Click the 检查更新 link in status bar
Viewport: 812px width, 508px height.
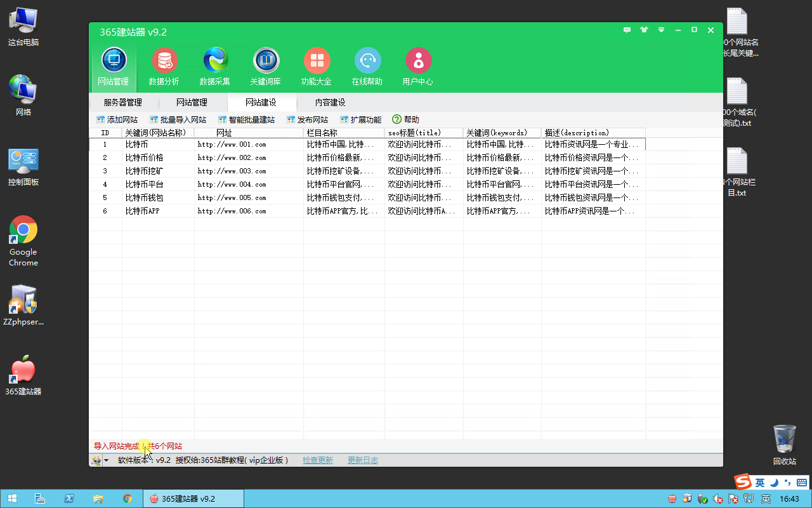tap(318, 460)
